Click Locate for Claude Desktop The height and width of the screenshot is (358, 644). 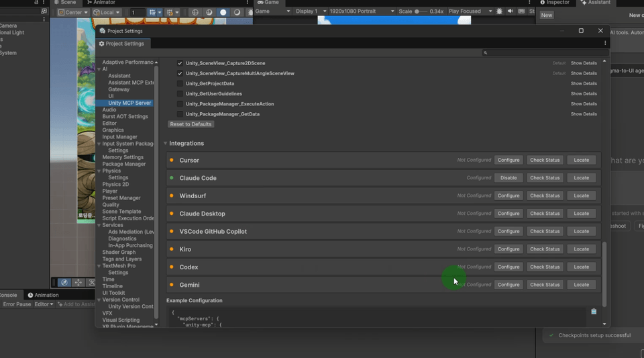tap(581, 214)
